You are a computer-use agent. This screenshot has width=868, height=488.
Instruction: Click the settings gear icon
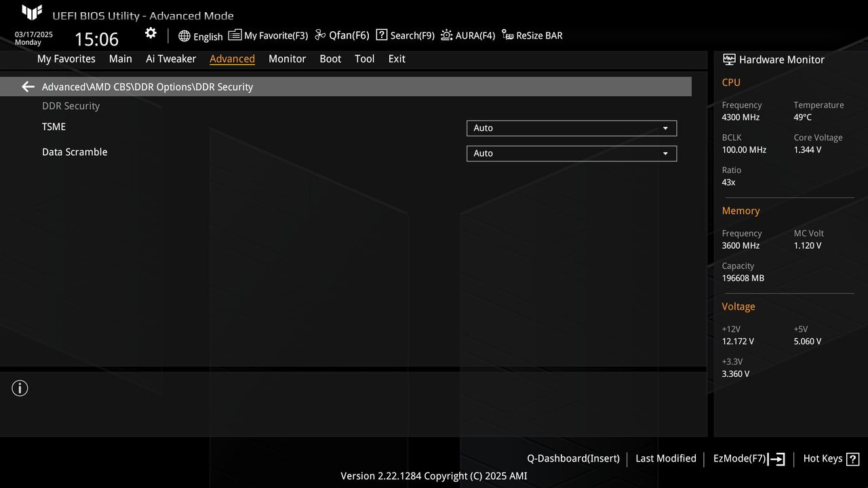[x=151, y=33]
